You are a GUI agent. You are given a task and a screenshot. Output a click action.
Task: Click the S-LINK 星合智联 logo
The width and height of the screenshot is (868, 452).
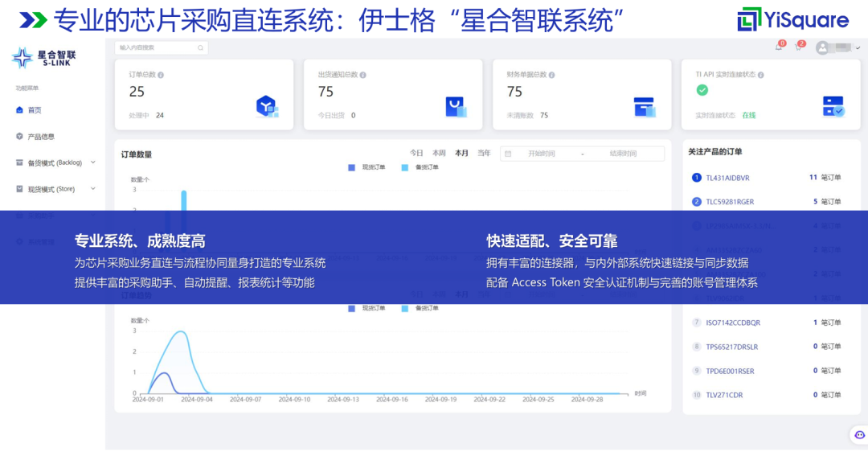43,58
